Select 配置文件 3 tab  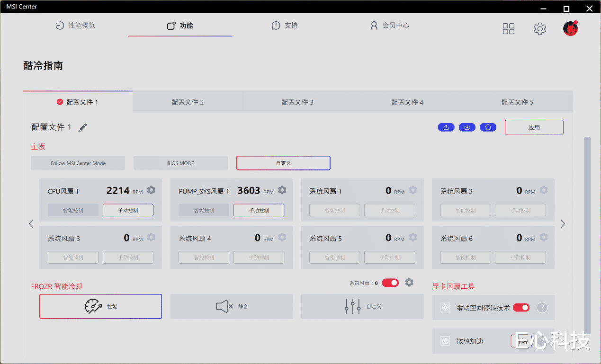[297, 102]
